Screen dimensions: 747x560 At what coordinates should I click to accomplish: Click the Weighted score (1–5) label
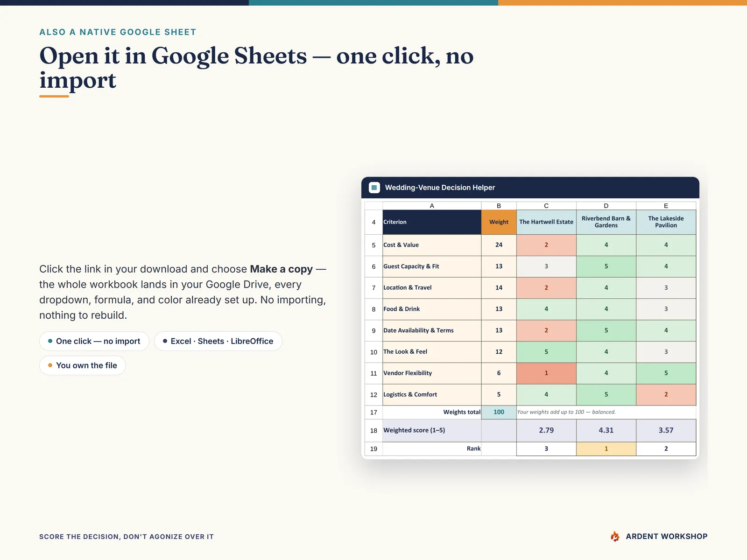point(414,430)
